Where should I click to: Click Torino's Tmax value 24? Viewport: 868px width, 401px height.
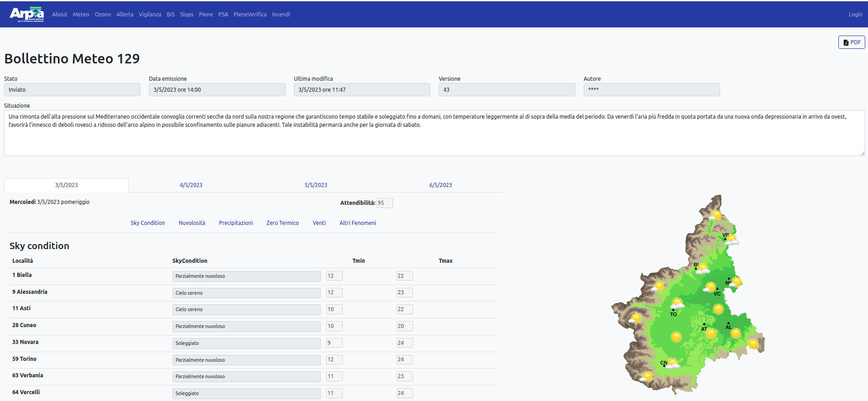click(x=405, y=359)
